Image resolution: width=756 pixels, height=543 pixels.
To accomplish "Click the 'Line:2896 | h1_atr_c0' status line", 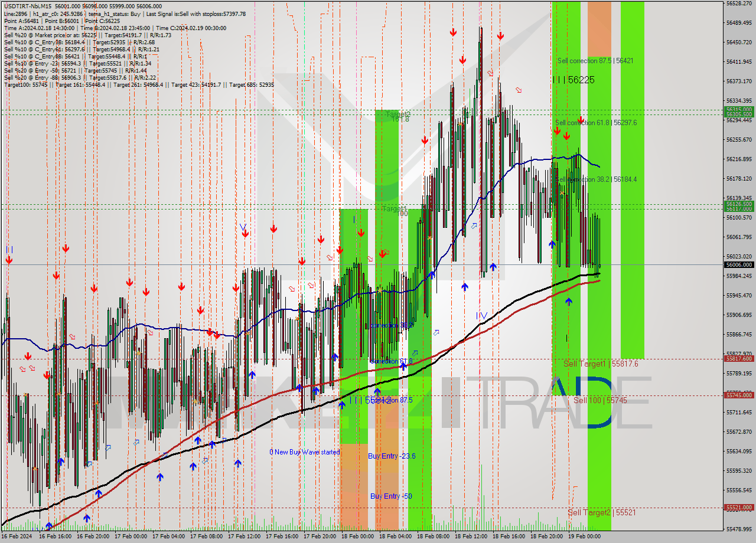I will [125, 14].
